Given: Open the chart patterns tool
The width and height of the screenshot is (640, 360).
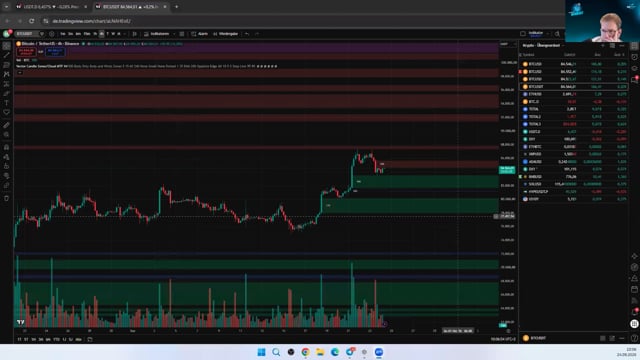Looking at the screenshot, I should tap(7, 74).
